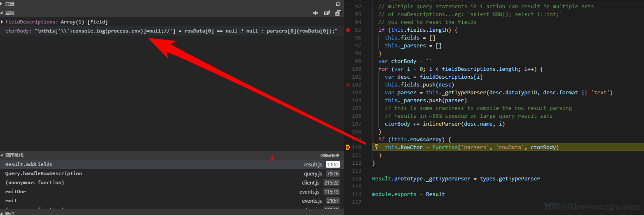Image resolution: width=644 pixels, height=215 pixels.
Task: Expand the fieldDescriptions watch entry
Action: [2, 22]
